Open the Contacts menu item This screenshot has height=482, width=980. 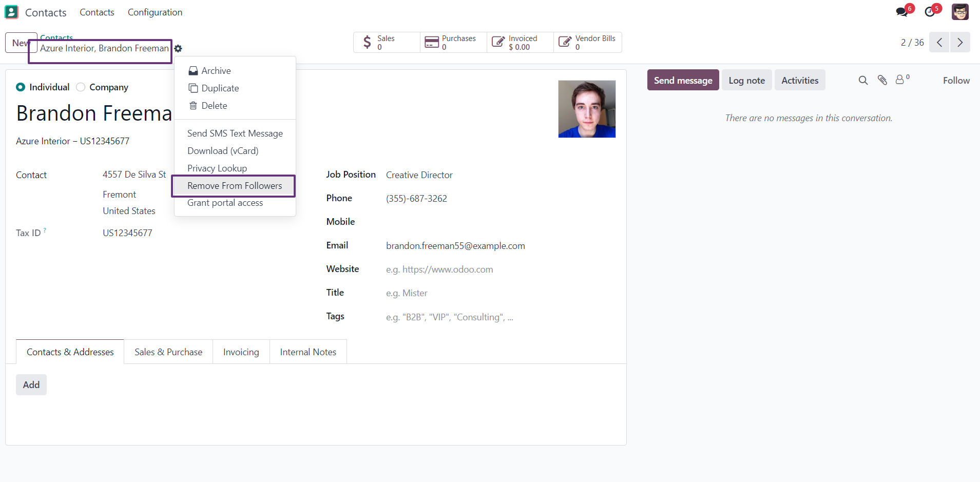tap(97, 12)
